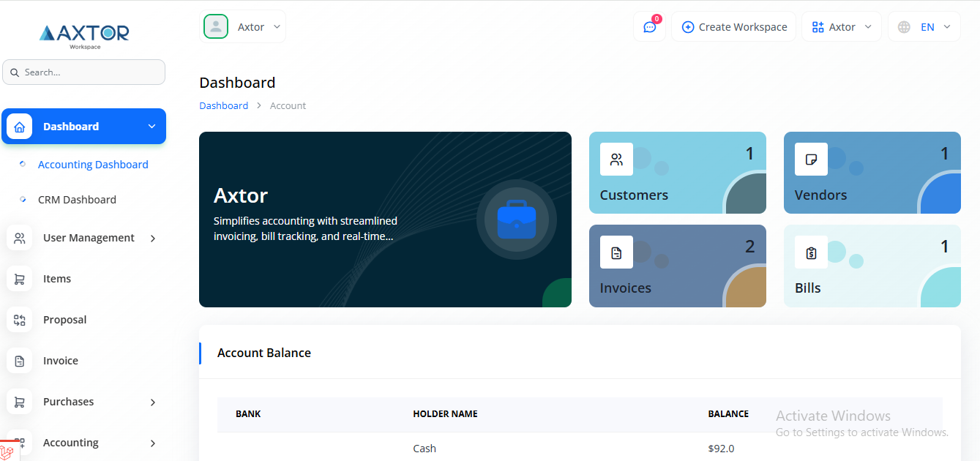Click the Customers card icon
This screenshot has height=461, width=980.
click(x=616, y=160)
